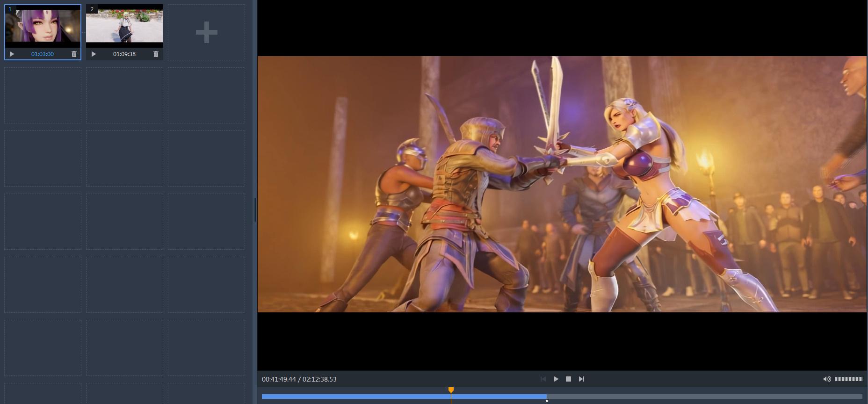Adjust the volume level bar
868x404 pixels.
coord(848,379)
